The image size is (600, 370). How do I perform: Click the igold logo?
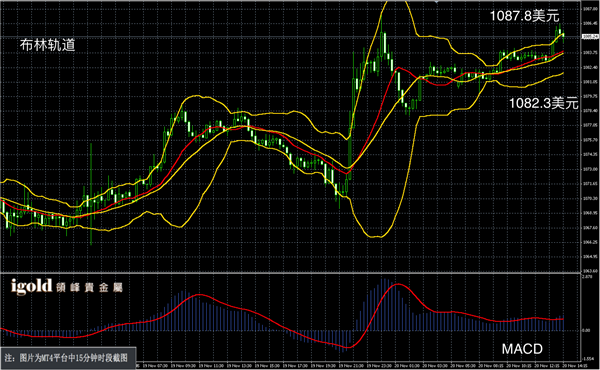pos(31,286)
